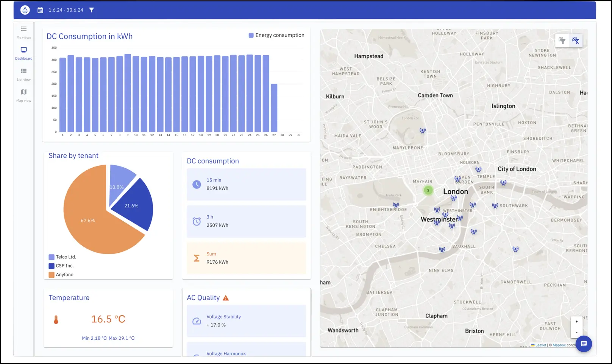Enable the map filter toggle

click(x=562, y=41)
